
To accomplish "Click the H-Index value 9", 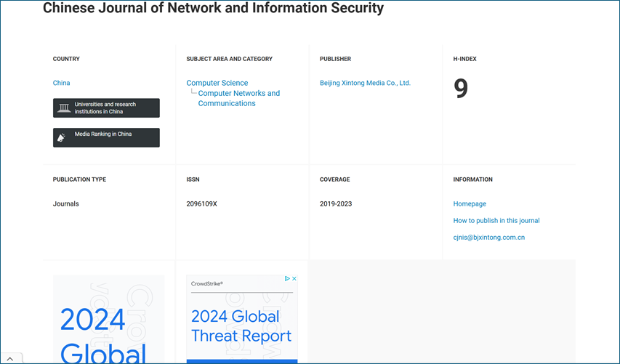I will pyautogui.click(x=461, y=89).
